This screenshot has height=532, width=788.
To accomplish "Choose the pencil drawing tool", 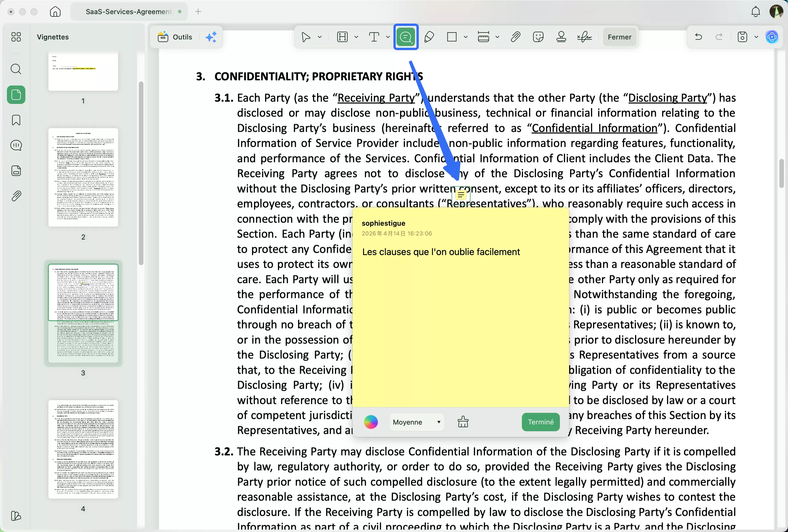I will point(429,37).
